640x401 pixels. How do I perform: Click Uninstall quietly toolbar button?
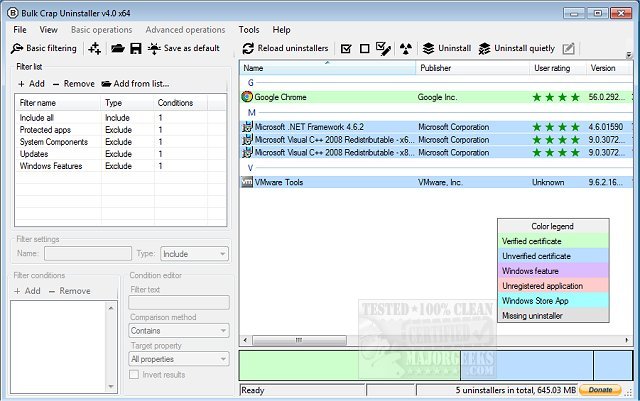tap(516, 48)
